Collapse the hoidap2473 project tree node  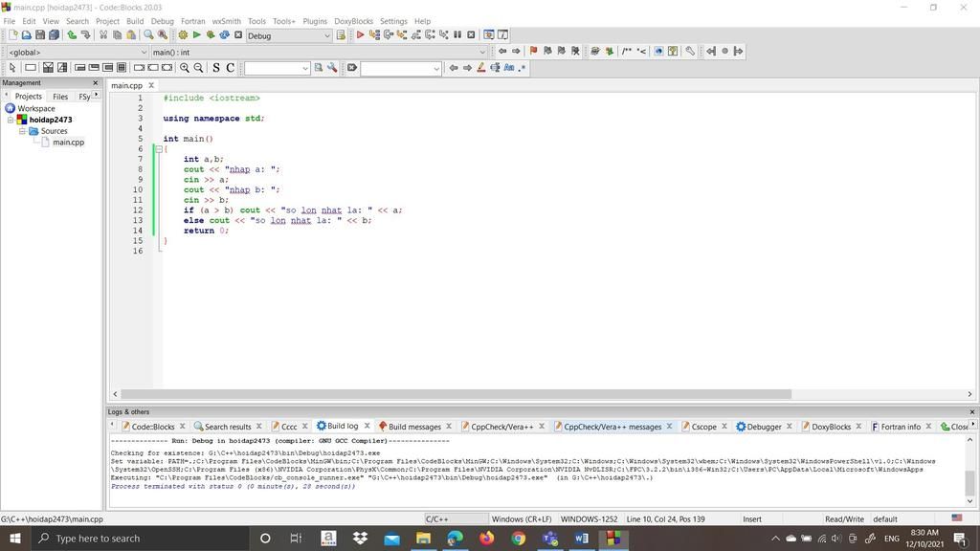point(11,120)
